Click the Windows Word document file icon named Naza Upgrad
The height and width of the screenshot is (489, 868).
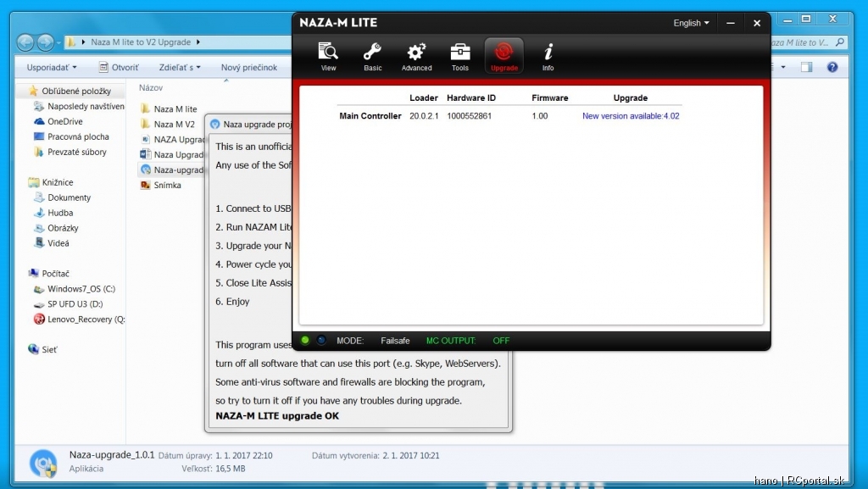click(145, 154)
